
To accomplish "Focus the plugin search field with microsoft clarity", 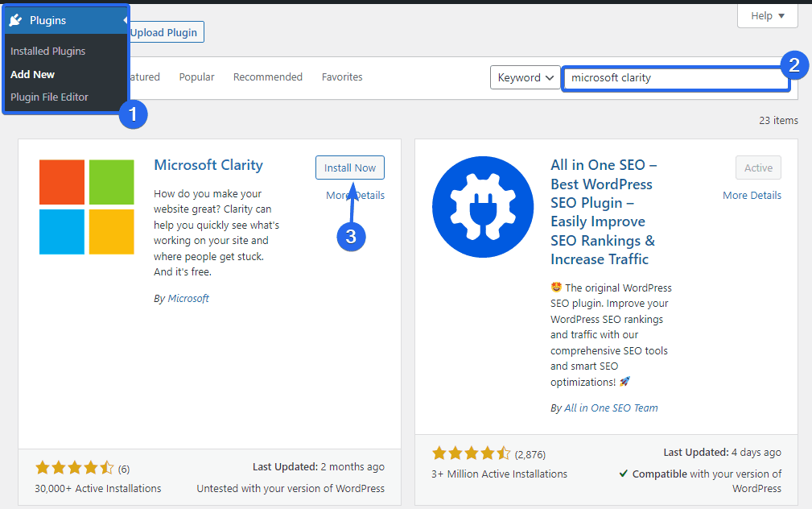I will (675, 78).
